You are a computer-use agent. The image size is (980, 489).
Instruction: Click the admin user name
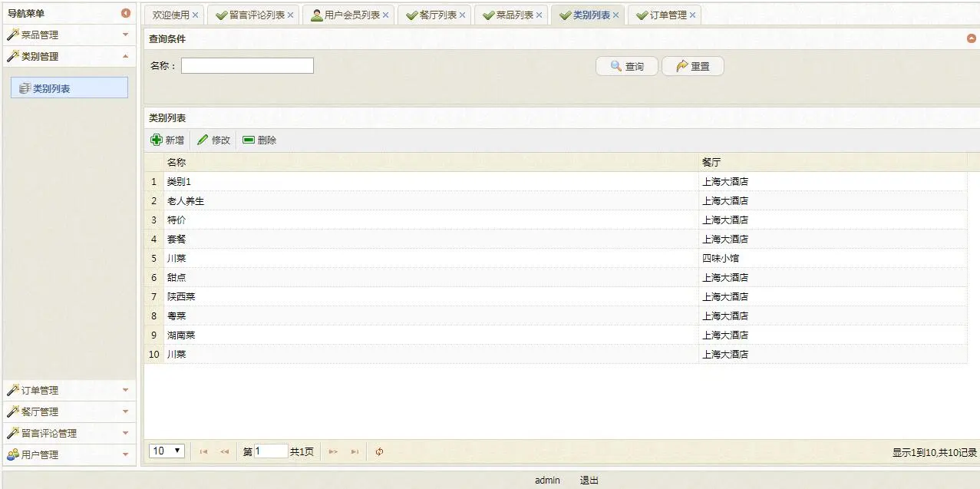(548, 481)
